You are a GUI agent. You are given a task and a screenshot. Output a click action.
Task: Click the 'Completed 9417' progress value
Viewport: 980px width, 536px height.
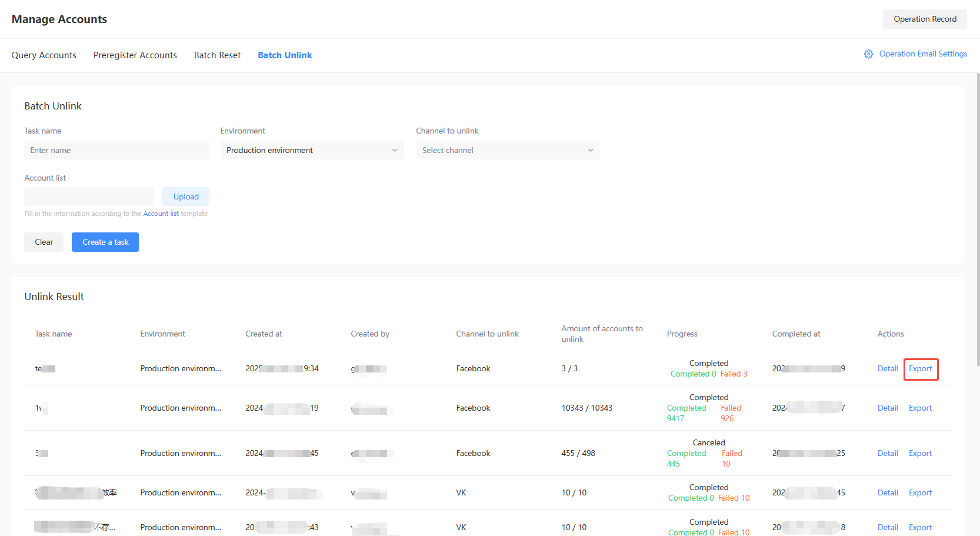[x=686, y=413]
